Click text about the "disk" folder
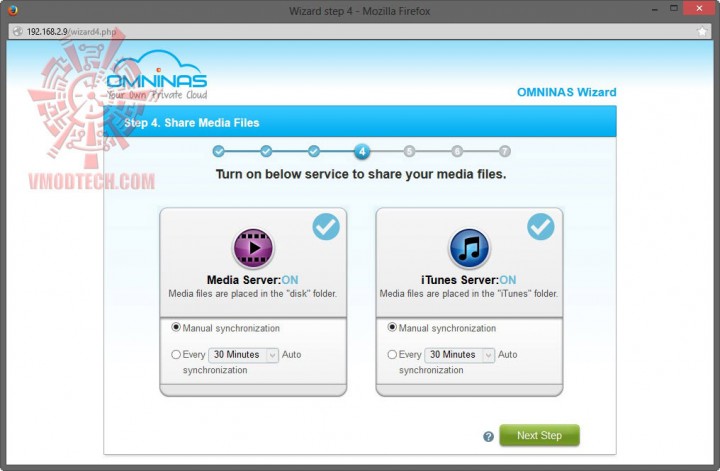Viewport: 720px width, 471px height. point(253,294)
